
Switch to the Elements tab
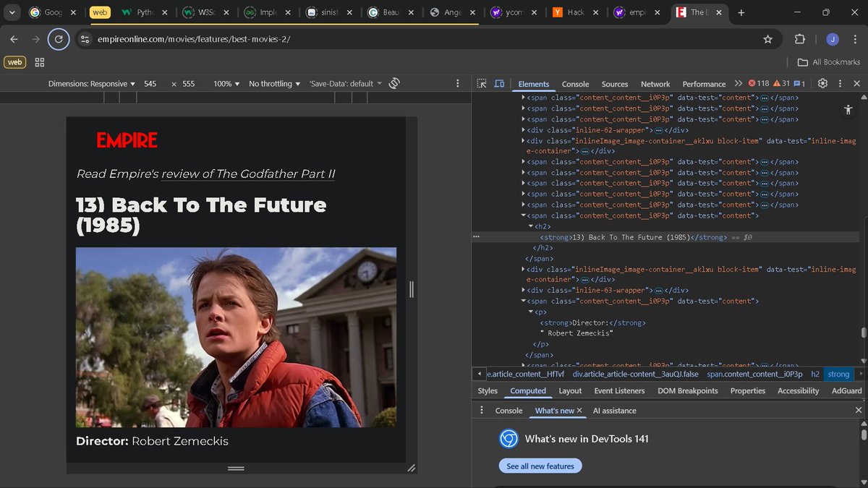[534, 84]
